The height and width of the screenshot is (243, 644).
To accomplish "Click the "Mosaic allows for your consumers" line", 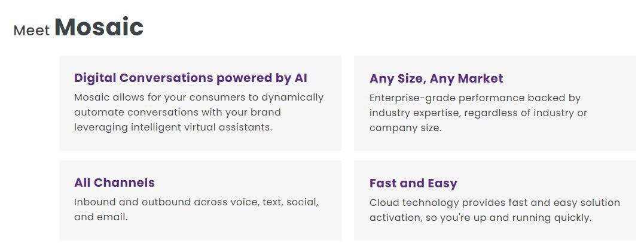I will tap(199, 97).
